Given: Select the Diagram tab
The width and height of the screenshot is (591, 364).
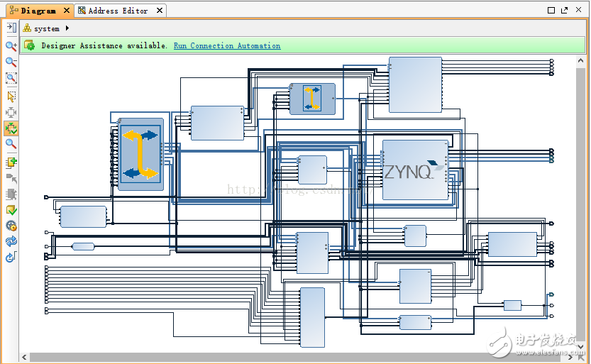Looking at the screenshot, I should [x=37, y=11].
